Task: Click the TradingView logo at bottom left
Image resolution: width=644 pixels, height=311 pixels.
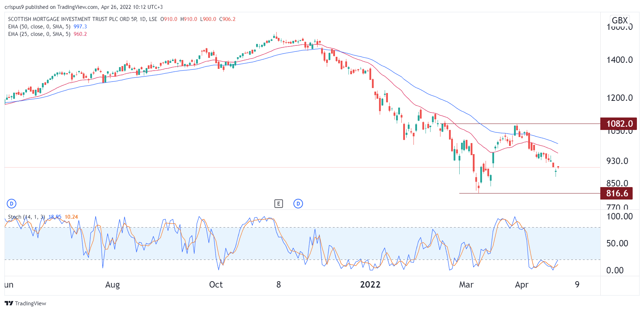Action: coord(25,303)
